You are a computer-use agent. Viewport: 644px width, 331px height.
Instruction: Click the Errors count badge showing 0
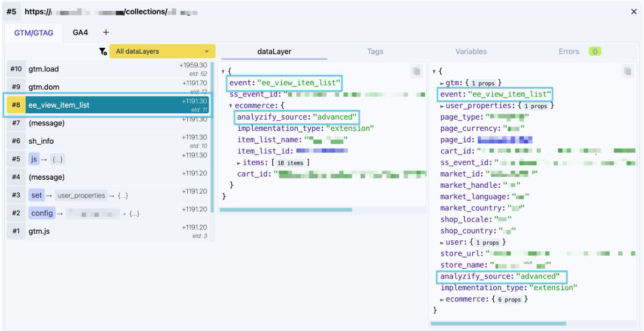(594, 52)
